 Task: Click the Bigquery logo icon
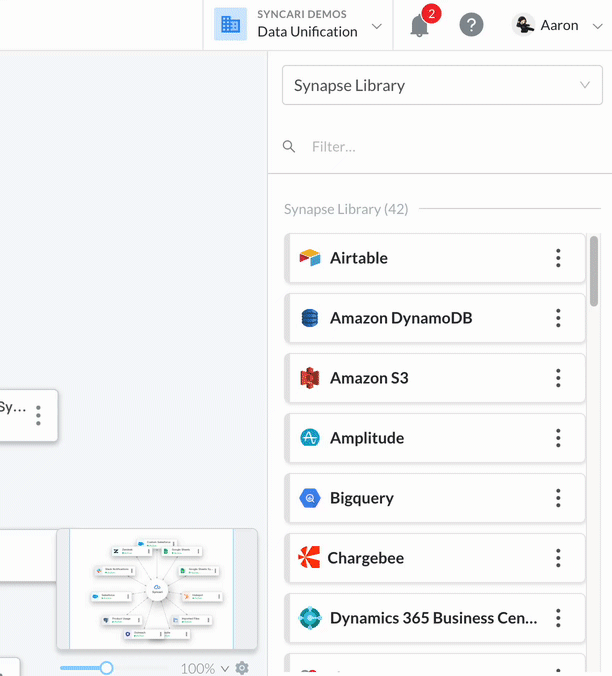click(x=310, y=498)
